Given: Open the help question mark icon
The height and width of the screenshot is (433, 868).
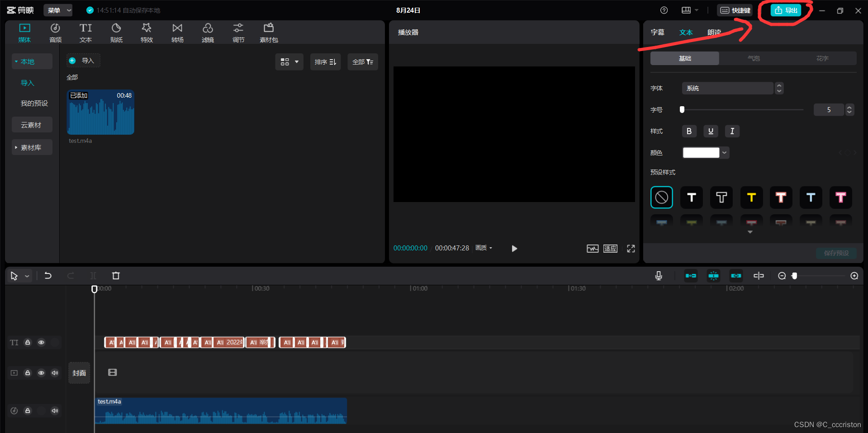Looking at the screenshot, I should click(x=664, y=10).
